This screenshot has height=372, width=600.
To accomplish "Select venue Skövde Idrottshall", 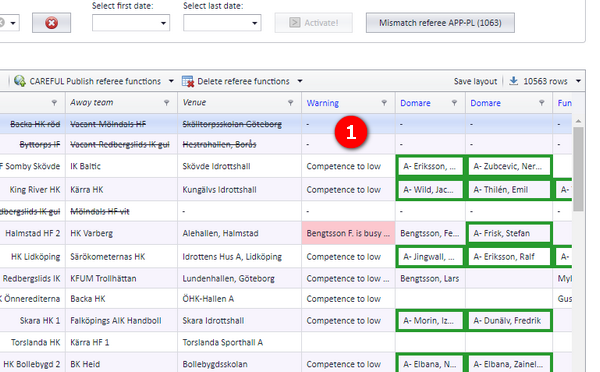I will pos(240,166).
